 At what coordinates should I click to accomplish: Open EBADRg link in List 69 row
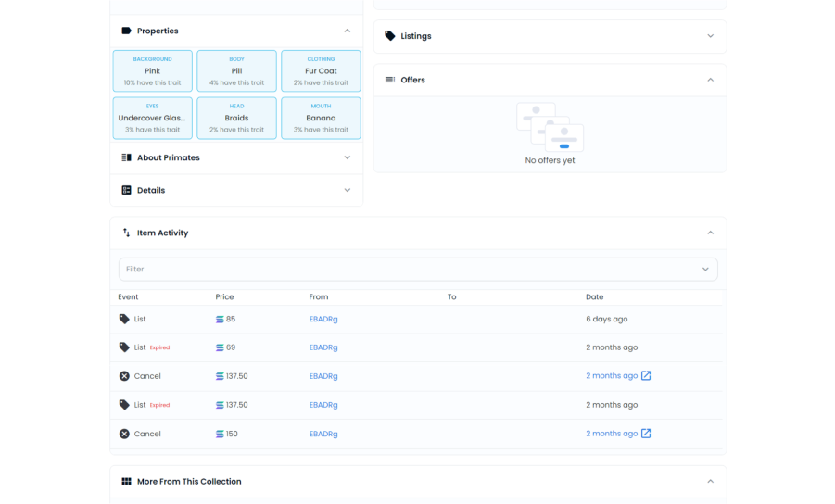tap(323, 347)
